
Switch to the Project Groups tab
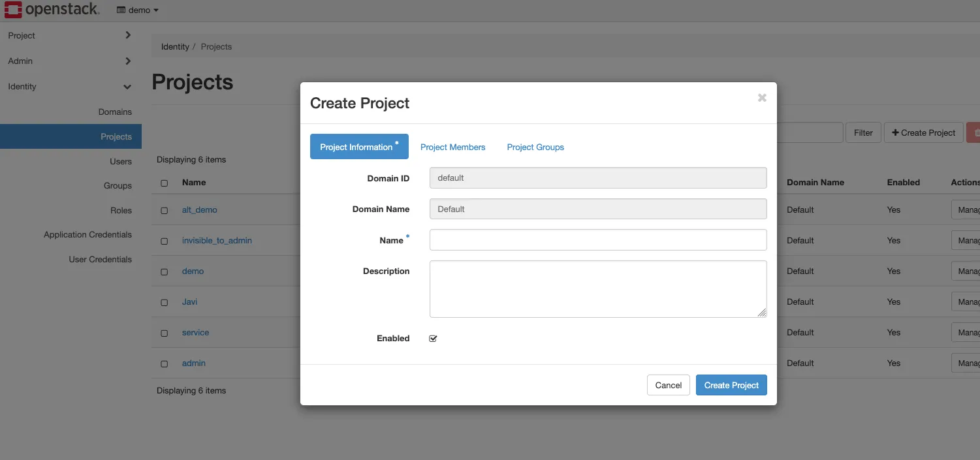[535, 147]
